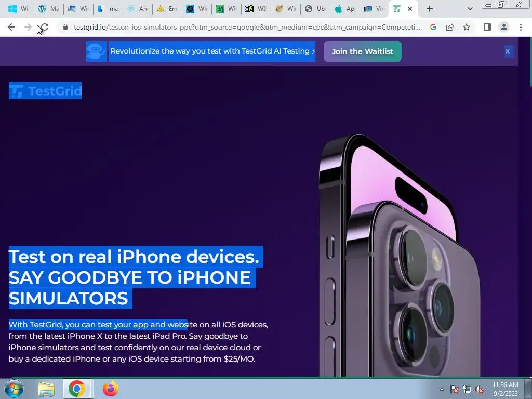Open the clock showing 11:36 AM
Image resolution: width=532 pixels, height=399 pixels.
pos(505,389)
